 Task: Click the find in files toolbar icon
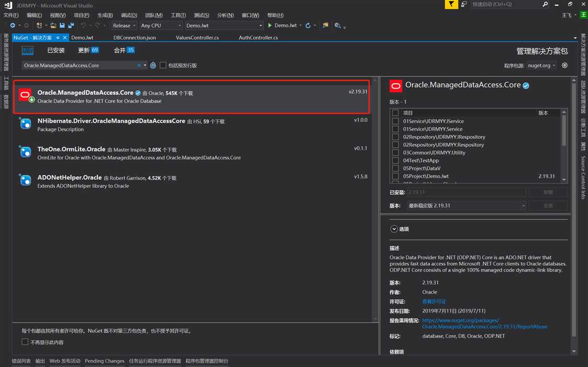(x=338, y=26)
